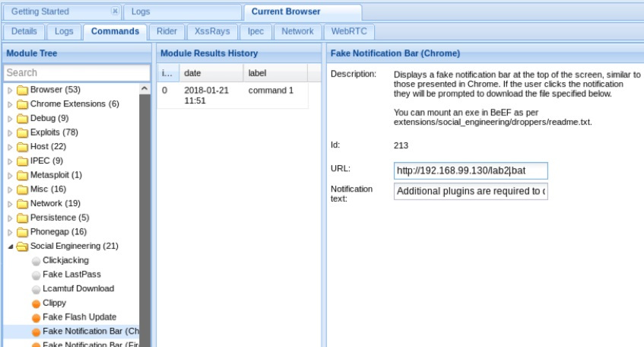The width and height of the screenshot is (644, 347).
Task: Open the Ipec sub-tab
Action: click(x=255, y=31)
